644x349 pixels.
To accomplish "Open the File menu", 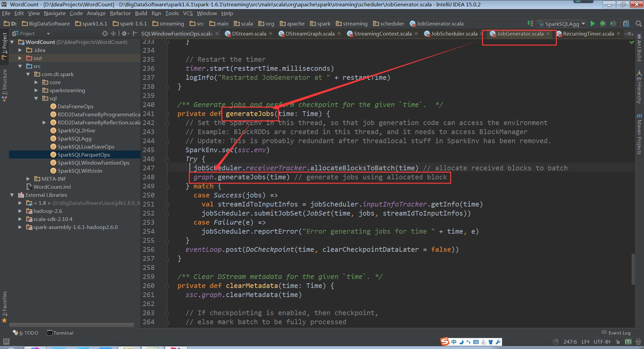I will pos(6,13).
